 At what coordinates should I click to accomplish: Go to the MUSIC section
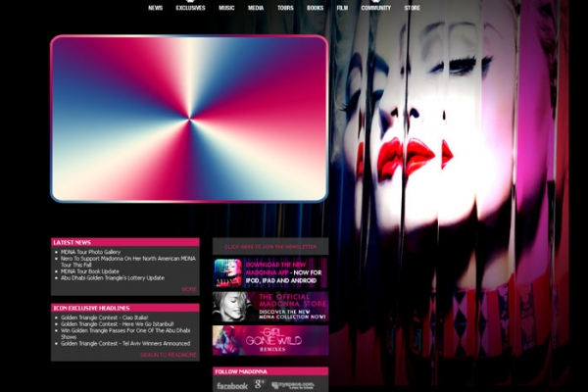tap(226, 8)
